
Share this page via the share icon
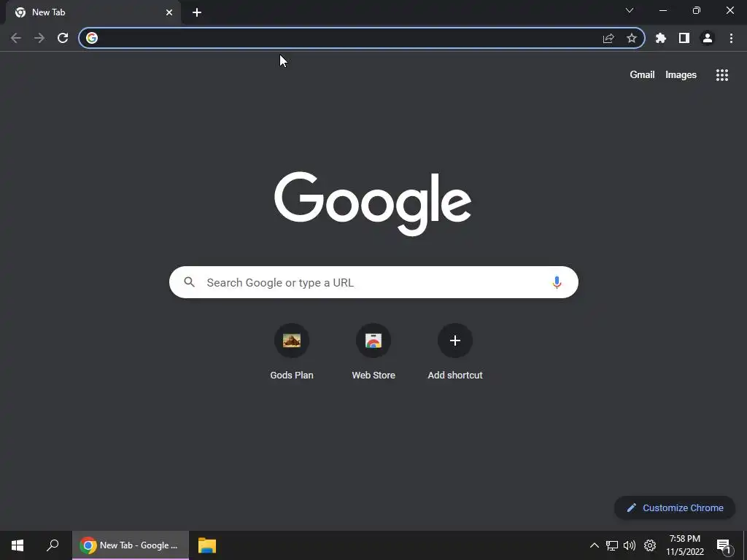(608, 38)
